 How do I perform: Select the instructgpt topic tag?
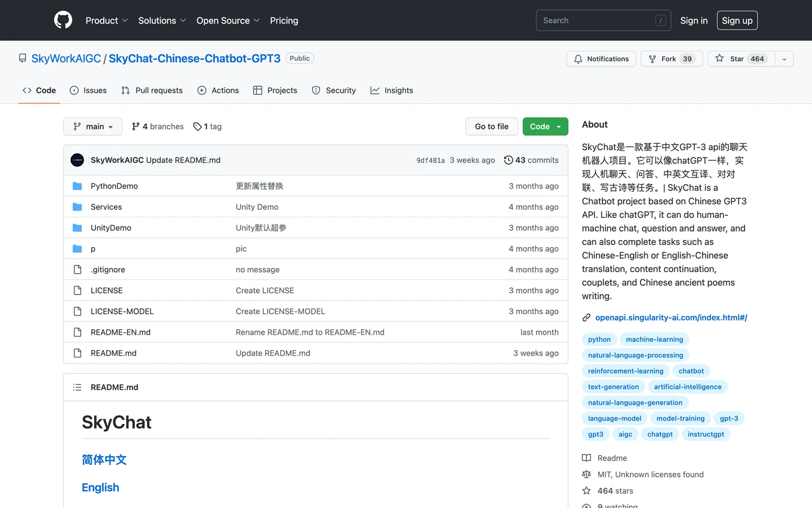pos(706,434)
